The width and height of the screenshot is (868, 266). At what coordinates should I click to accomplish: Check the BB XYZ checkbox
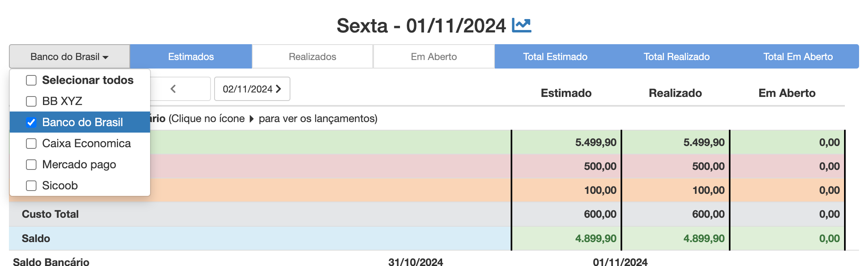(x=31, y=101)
